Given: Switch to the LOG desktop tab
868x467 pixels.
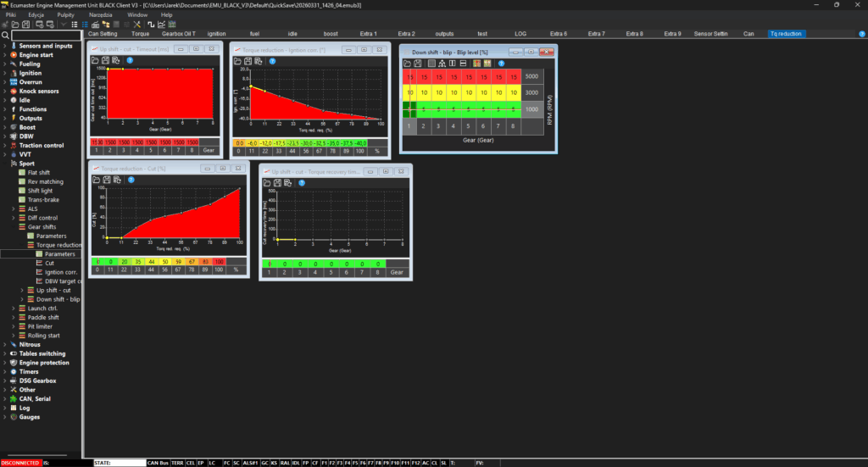Looking at the screenshot, I should point(520,34).
